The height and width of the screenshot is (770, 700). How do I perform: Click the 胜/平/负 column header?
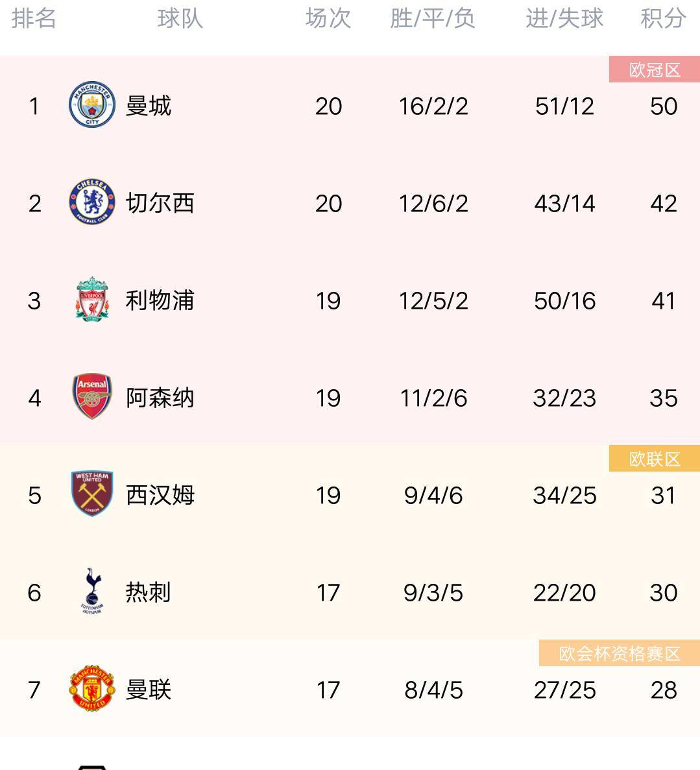(433, 18)
